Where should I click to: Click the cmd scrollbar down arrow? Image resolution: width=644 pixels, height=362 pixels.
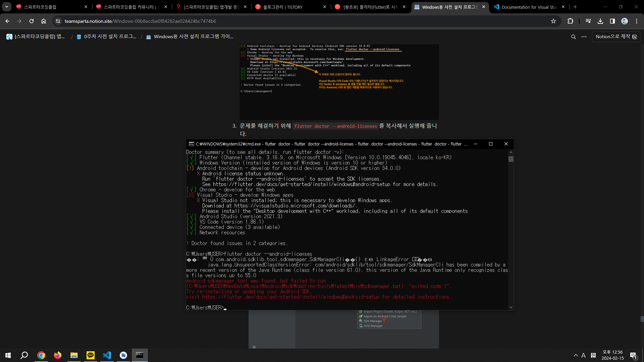pos(511,307)
